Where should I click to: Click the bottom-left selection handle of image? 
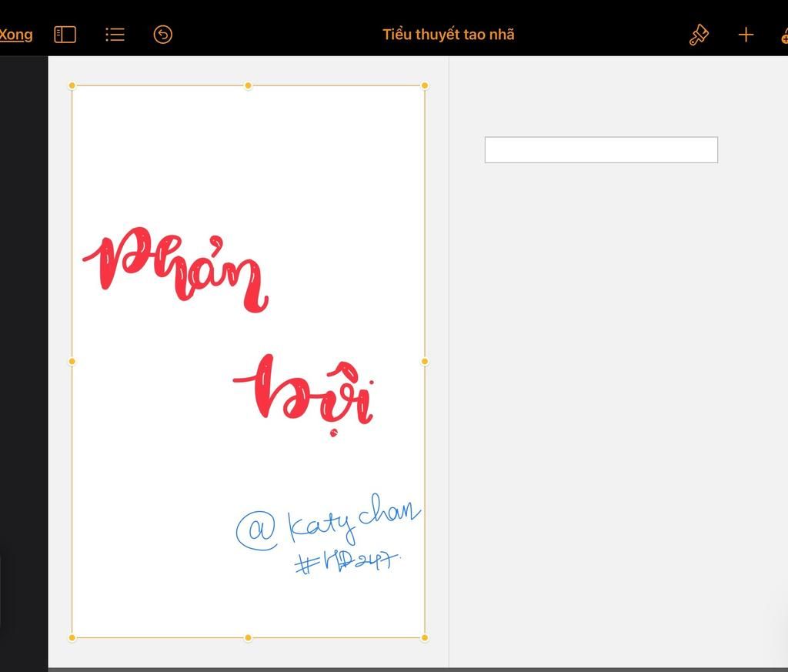[72, 638]
